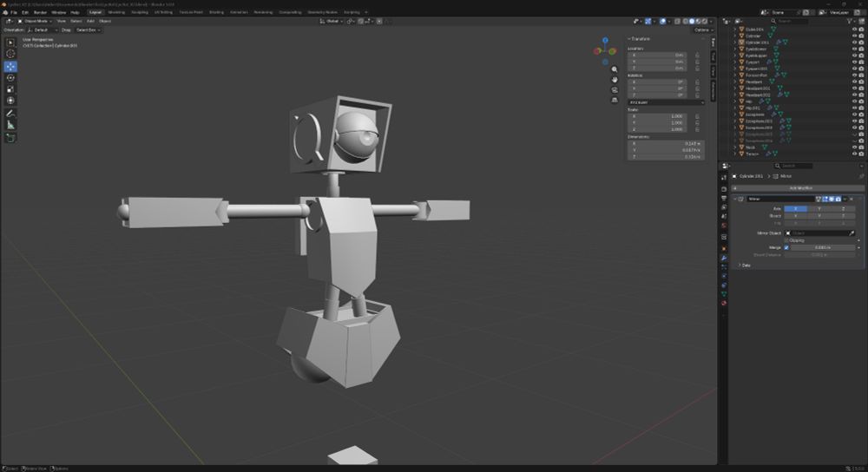868x472 pixels.
Task: Expand the Torso object in the outliner
Action: 736,154
